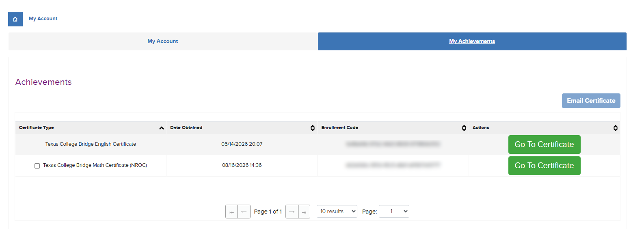Click date 05/14/2026 20:07
644x229 pixels.
242,144
